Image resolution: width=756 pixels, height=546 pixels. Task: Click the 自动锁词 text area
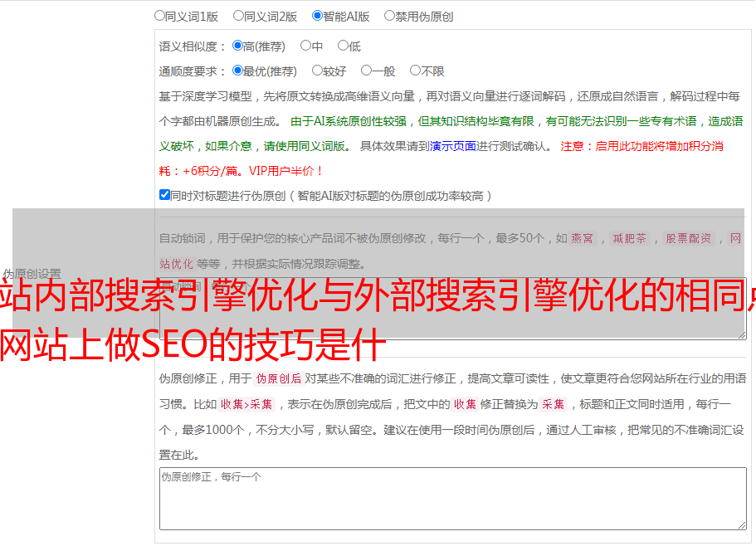(453, 309)
